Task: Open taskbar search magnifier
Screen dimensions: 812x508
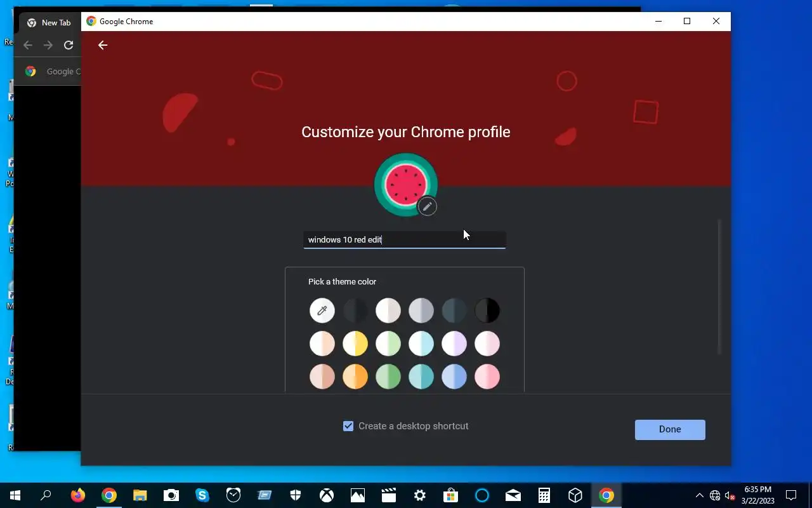Action: coord(46,495)
